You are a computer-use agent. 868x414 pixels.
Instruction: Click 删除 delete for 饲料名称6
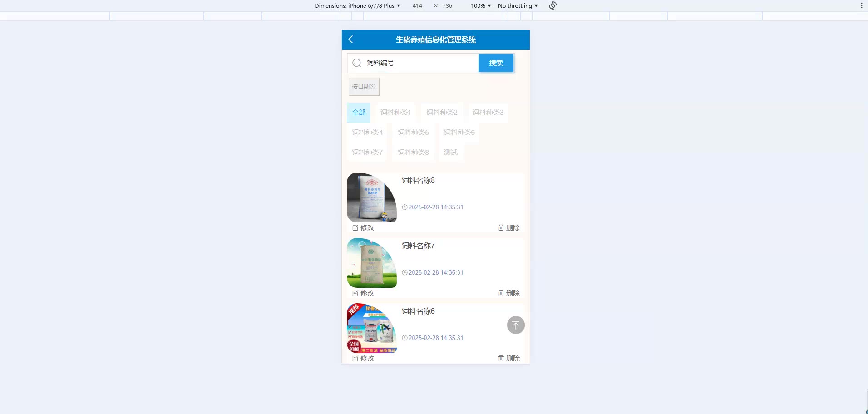coord(509,359)
